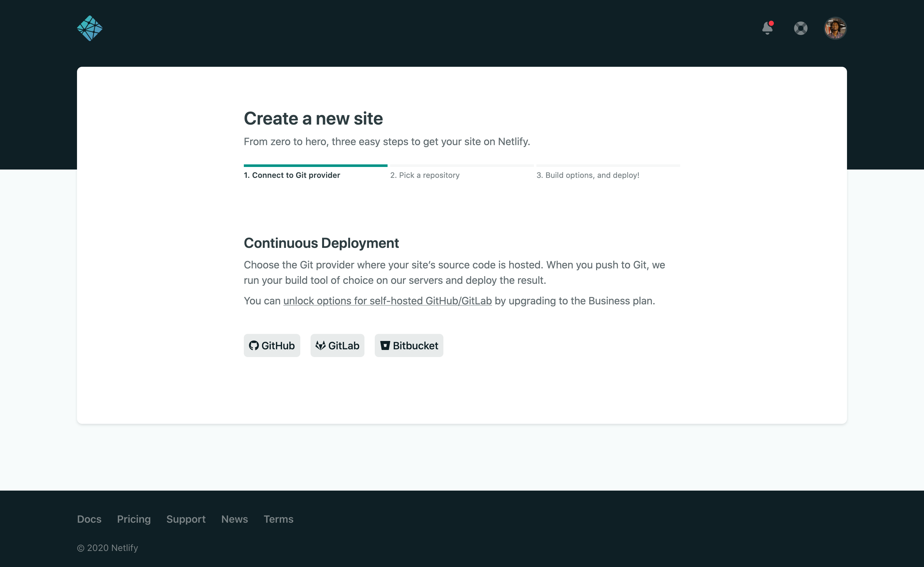Open the Pricing footer link
The width and height of the screenshot is (924, 567).
point(134,519)
